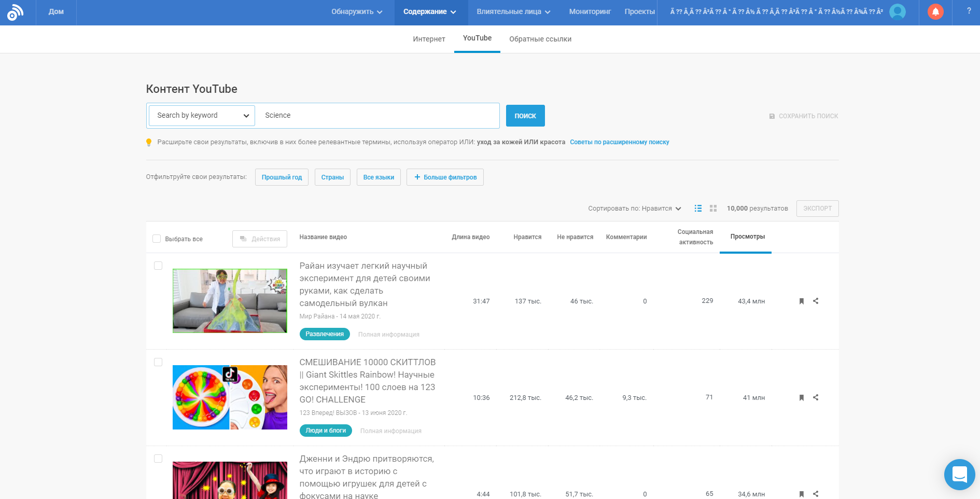Expand Больше фильтров options
980x499 pixels.
(445, 177)
